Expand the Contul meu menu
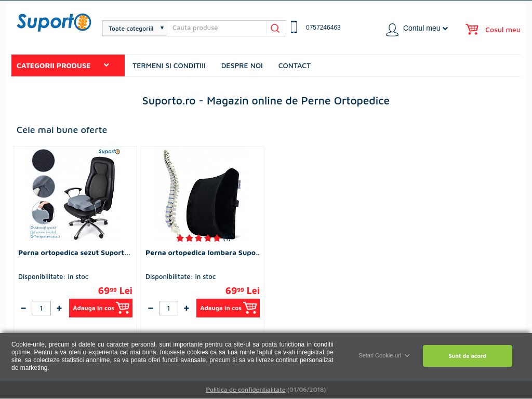Screen dimensions: 532x399 coord(425,28)
